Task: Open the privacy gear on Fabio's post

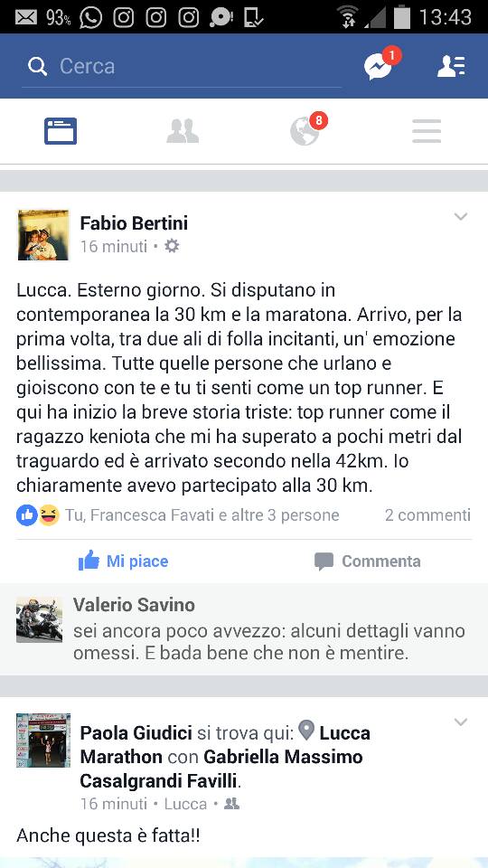Action: tap(172, 246)
